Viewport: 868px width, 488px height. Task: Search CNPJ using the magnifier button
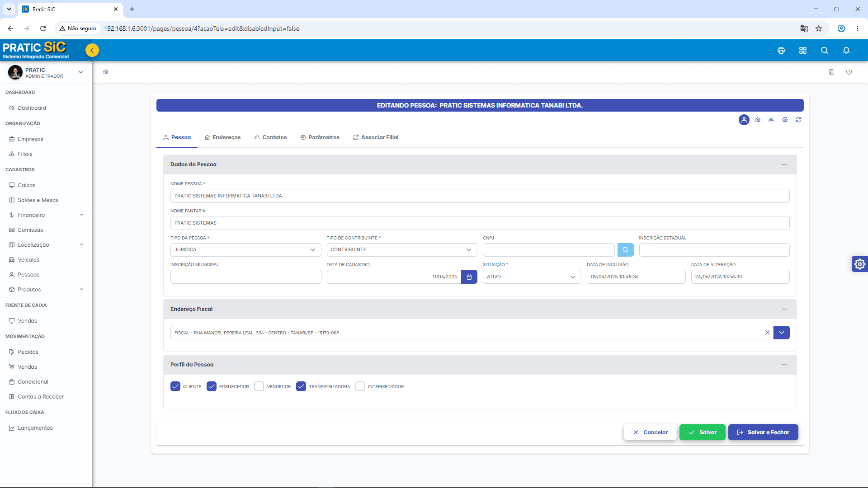click(x=625, y=250)
